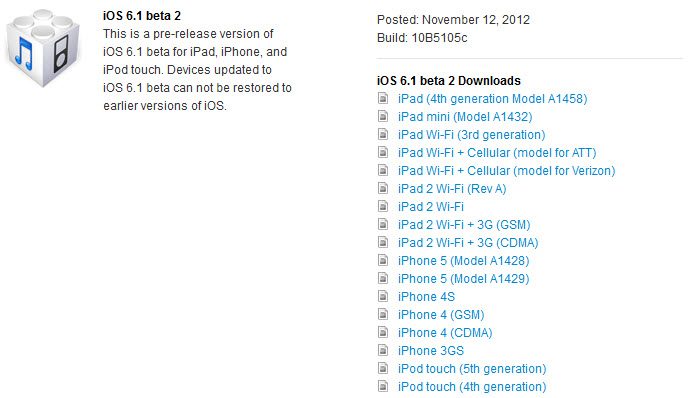Click the document icon next to iPhone 4S

pyautogui.click(x=383, y=296)
